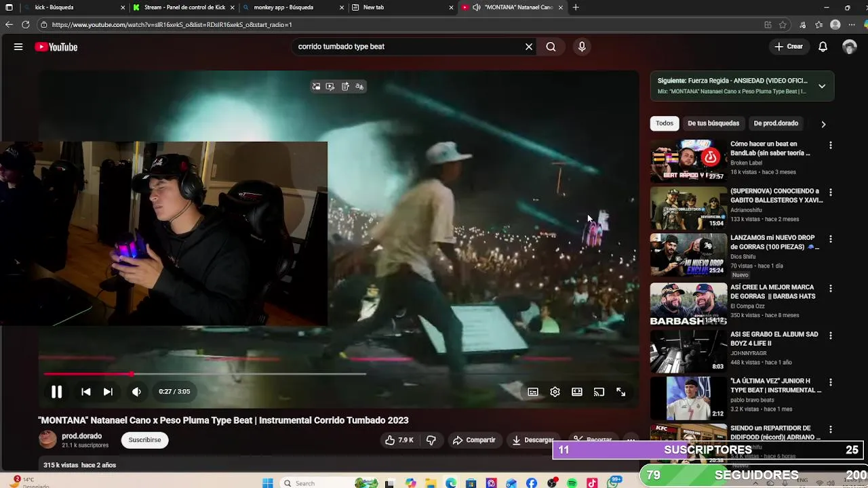Viewport: 868px width, 488px height.
Task: Mute the MONTANA tab audio speaker icon
Action: pos(477,7)
